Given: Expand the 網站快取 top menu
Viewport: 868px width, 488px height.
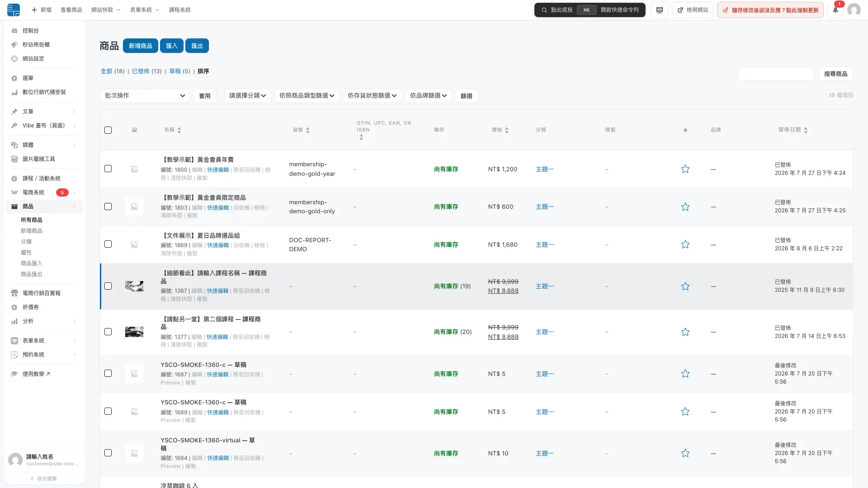Looking at the screenshot, I should tap(106, 10).
